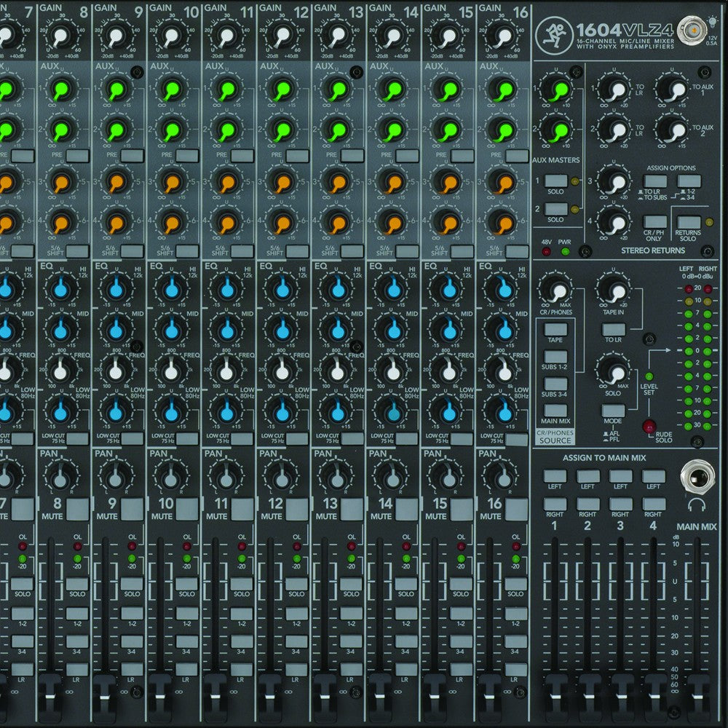This screenshot has width=728, height=728.
Task: Click the 0 dB LED on the right meter
Action: coord(707,350)
